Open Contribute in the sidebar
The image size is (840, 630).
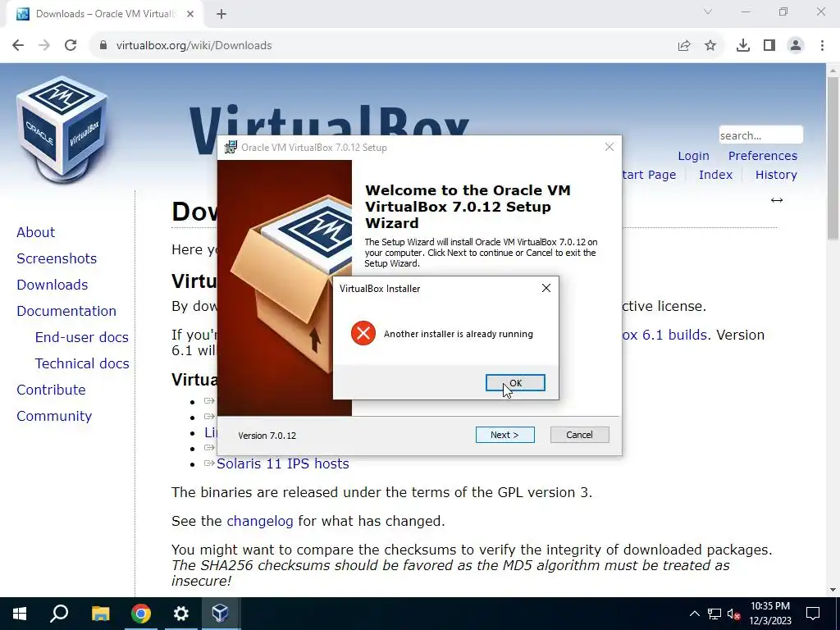pyautogui.click(x=51, y=390)
